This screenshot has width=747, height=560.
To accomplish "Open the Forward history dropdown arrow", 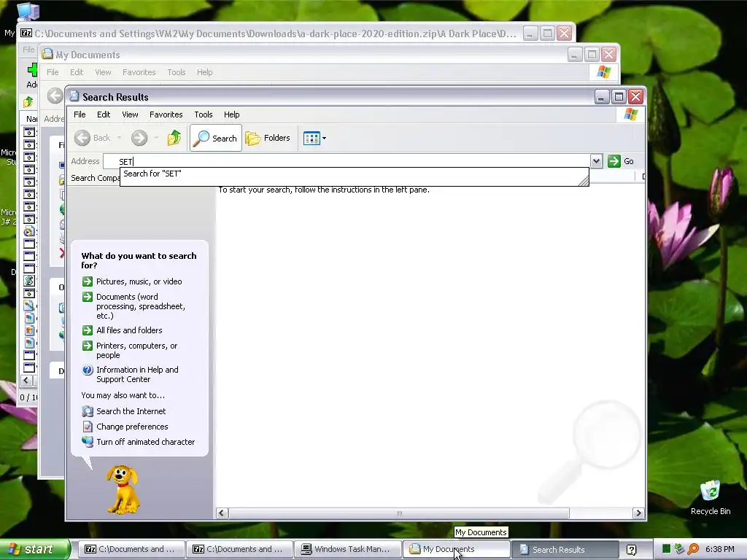I will point(156,138).
